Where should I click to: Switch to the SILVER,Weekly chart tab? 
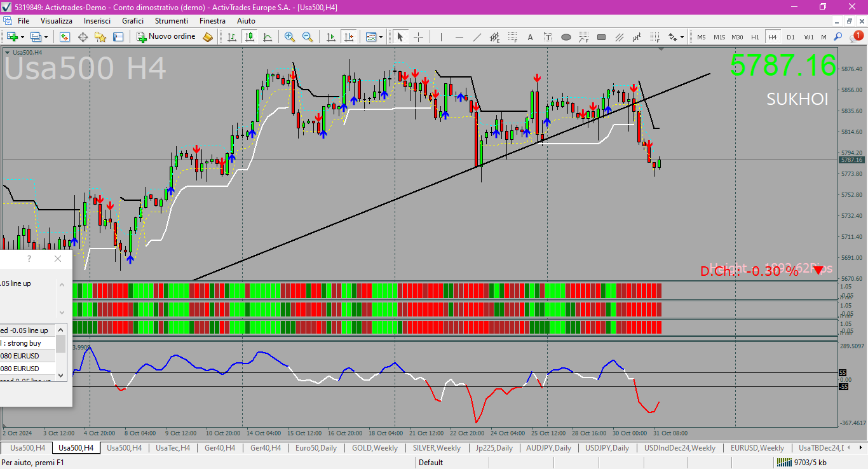[437, 448]
